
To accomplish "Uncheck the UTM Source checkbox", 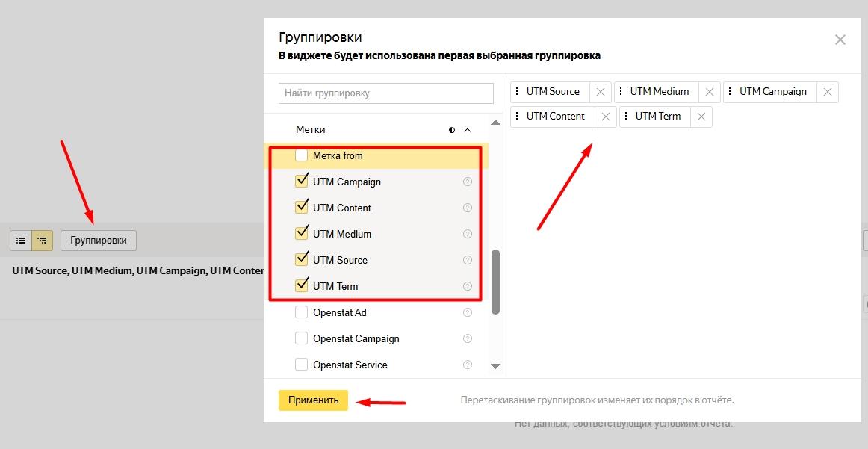I will 302,260.
